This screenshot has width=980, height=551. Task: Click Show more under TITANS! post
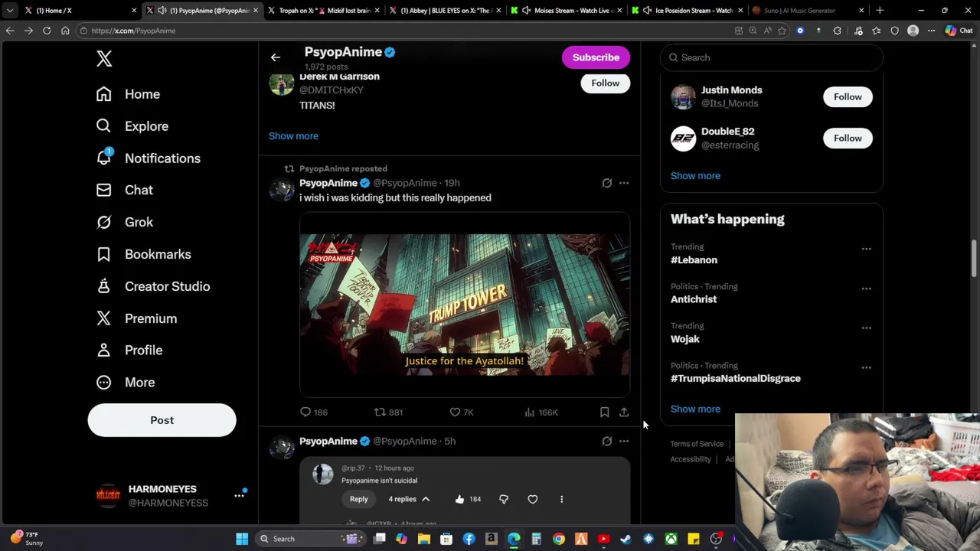(x=293, y=135)
